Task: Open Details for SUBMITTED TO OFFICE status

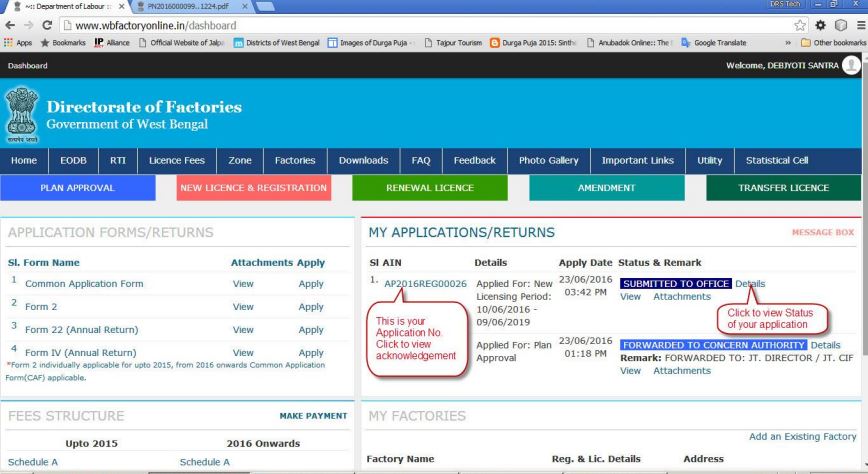Action: [750, 284]
